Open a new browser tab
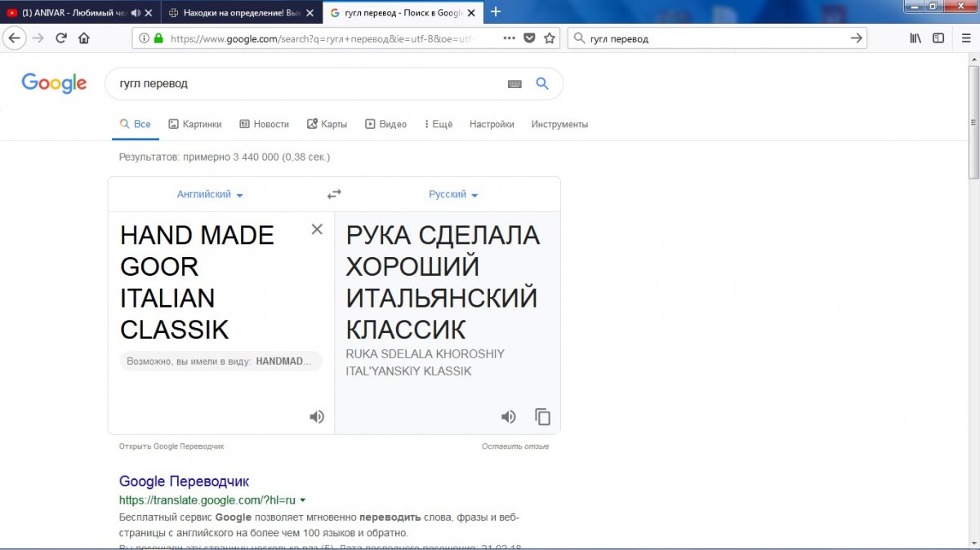 tap(495, 12)
